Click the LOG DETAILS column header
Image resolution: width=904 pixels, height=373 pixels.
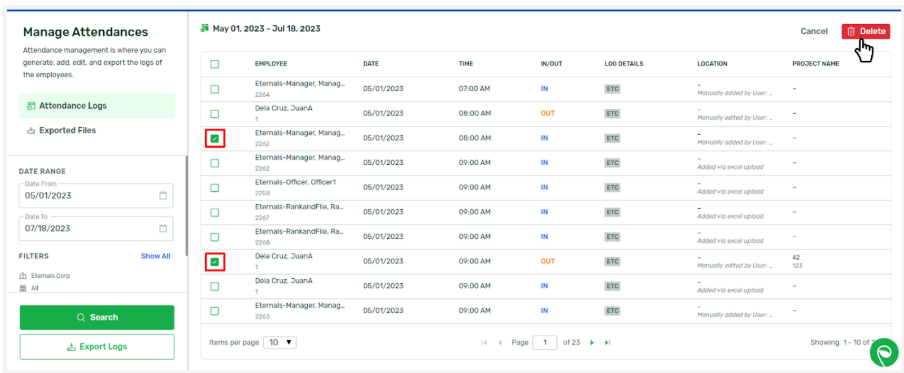pyautogui.click(x=624, y=64)
